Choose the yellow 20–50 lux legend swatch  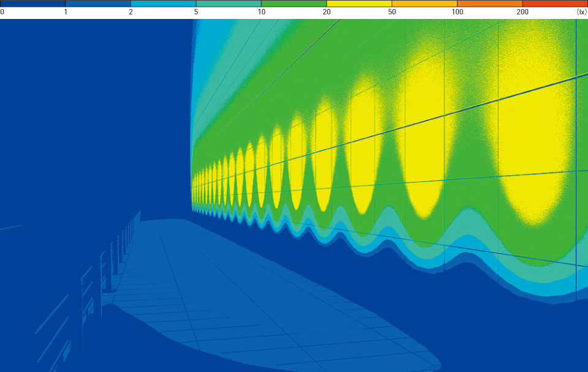[359, 4]
